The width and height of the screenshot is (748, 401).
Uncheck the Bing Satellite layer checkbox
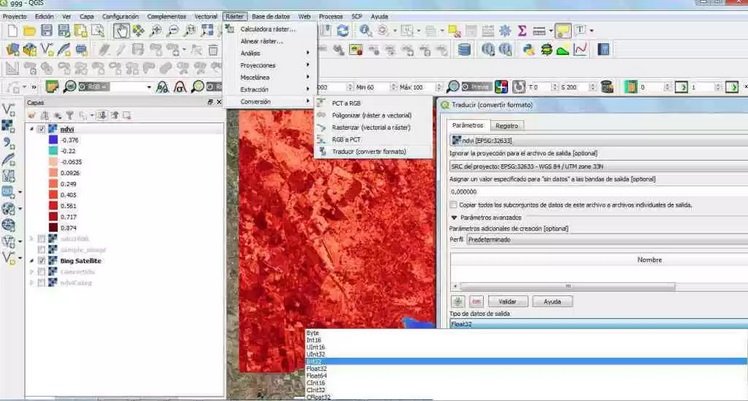click(41, 260)
